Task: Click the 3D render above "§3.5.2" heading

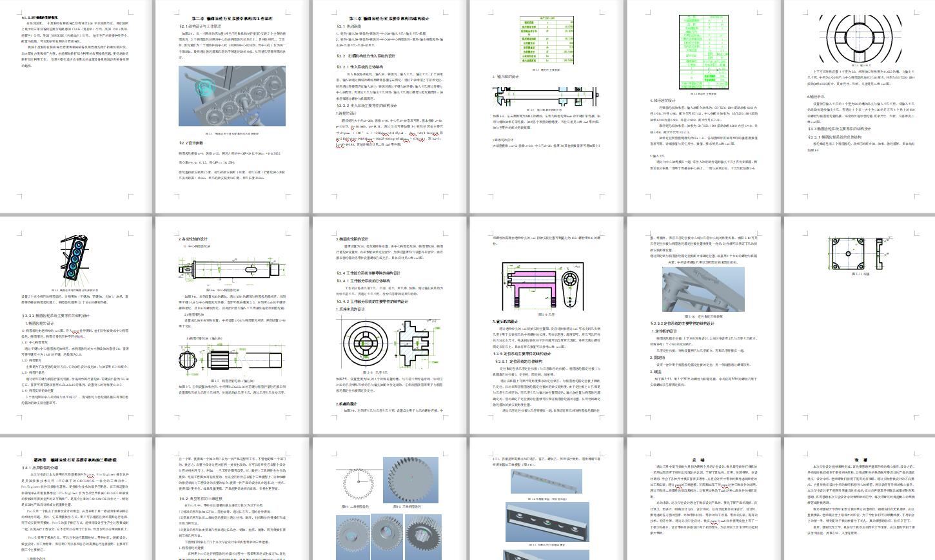Action: (703, 290)
